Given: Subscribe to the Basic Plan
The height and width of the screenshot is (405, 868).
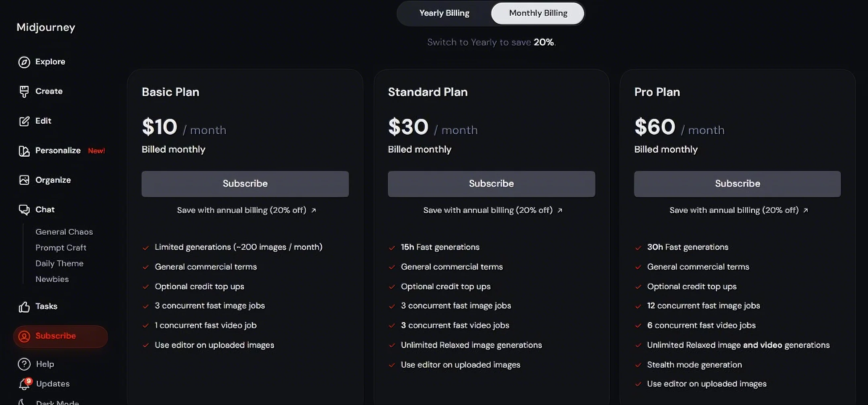Looking at the screenshot, I should tap(245, 184).
